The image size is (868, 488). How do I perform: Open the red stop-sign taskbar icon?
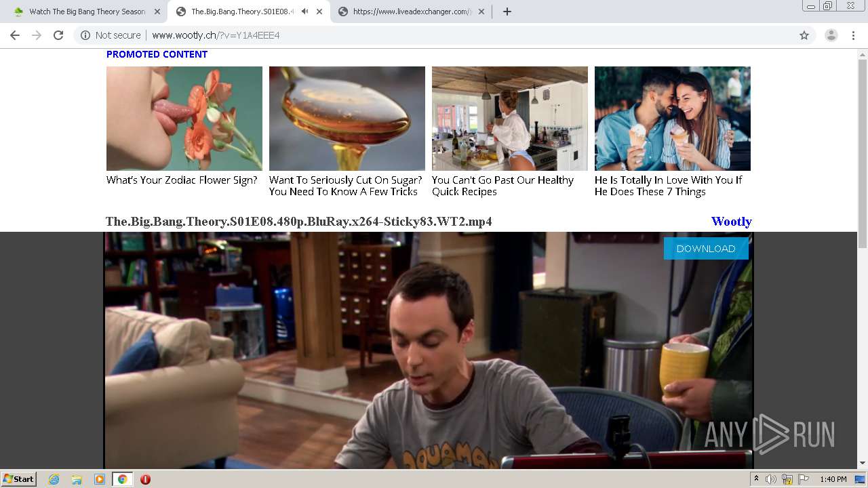[145, 479]
